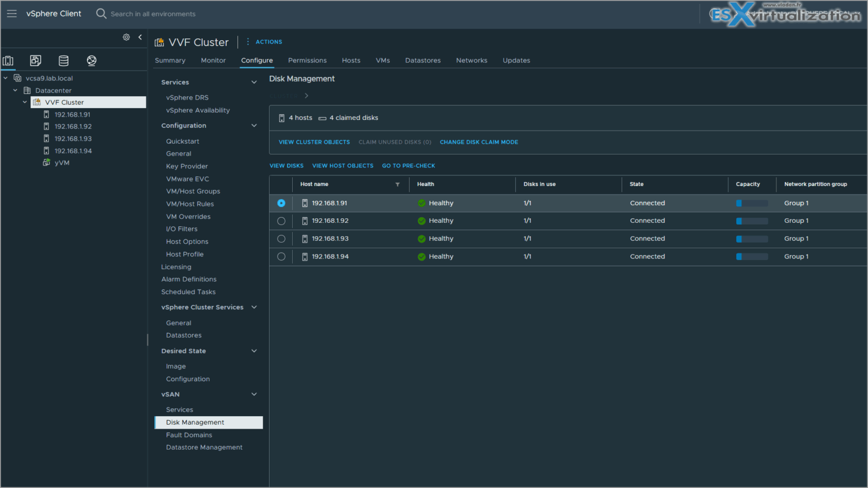868x488 pixels.
Task: Collapse the vSAN section in Configure sidebar
Action: (x=253, y=394)
